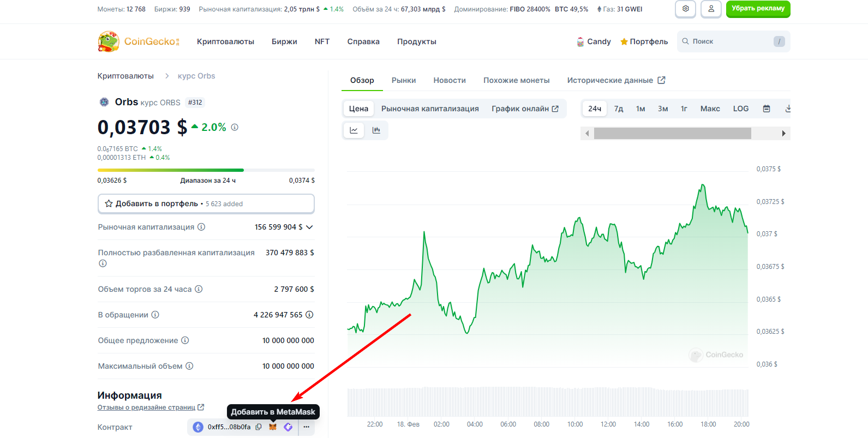
Task: Open График онлайн link
Action: (525, 109)
